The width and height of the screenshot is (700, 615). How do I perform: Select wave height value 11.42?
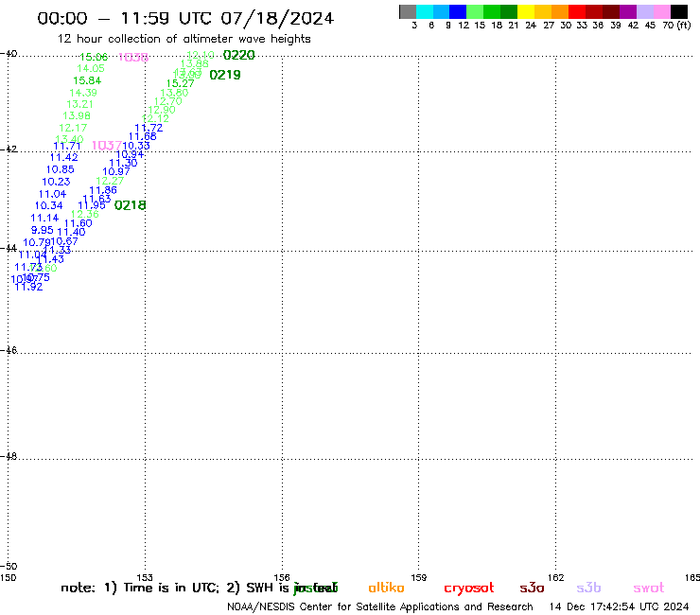(x=63, y=157)
